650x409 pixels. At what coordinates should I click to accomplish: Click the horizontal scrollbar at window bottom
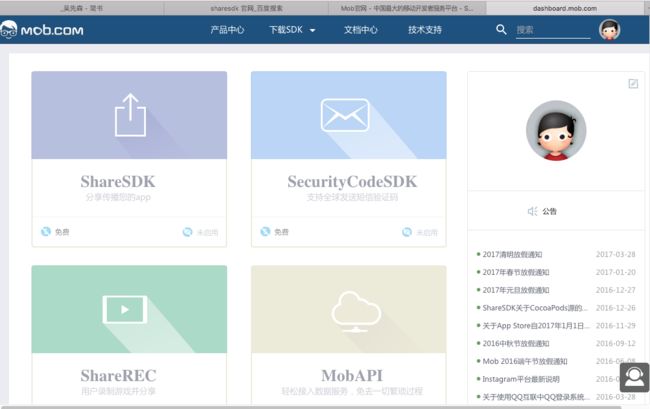[x=311, y=407]
